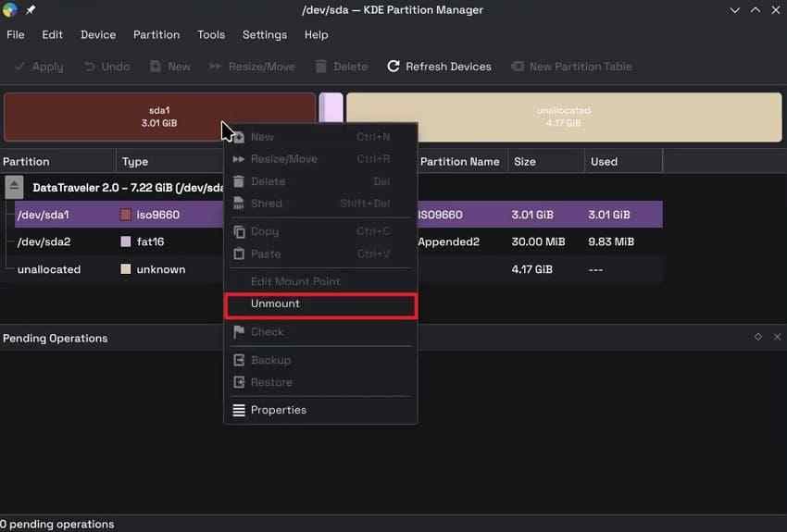Image resolution: width=787 pixels, height=532 pixels.
Task: Select the unallocated row in the list
Action: click(338, 269)
